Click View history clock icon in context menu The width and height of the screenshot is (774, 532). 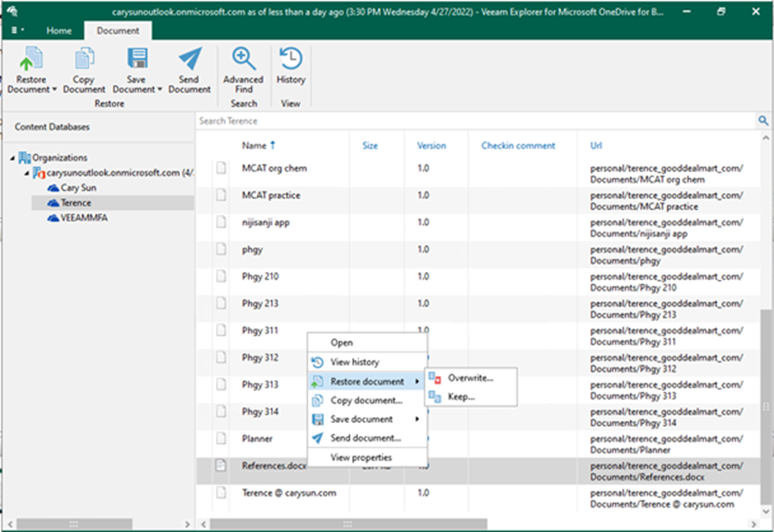point(318,362)
